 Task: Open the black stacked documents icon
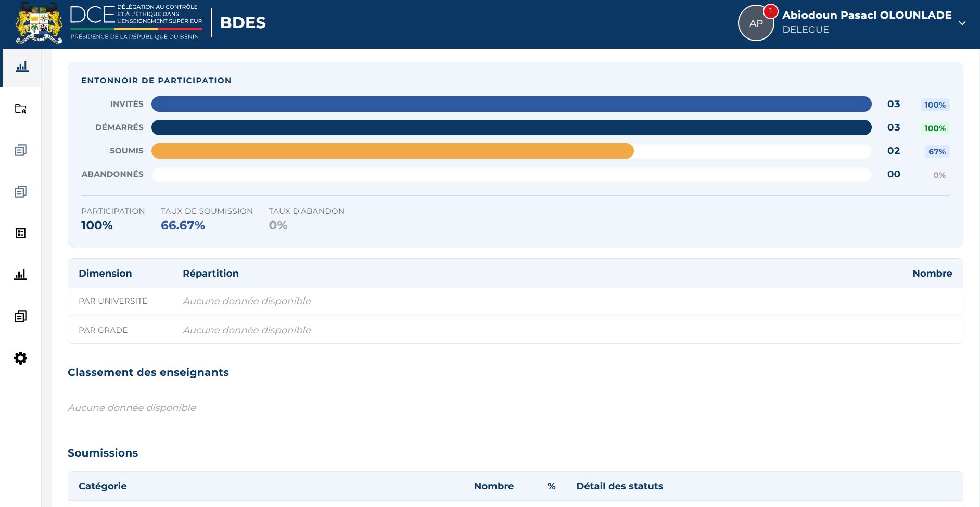(x=21, y=316)
